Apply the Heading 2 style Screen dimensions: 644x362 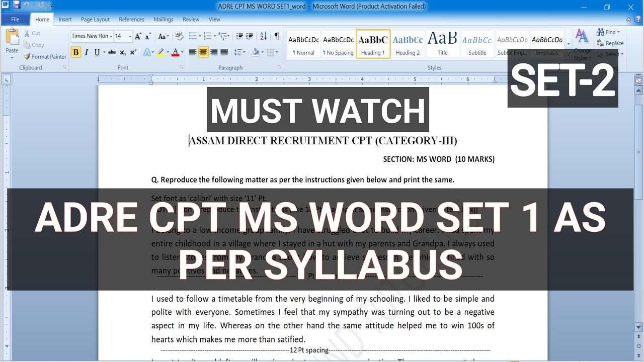point(408,44)
